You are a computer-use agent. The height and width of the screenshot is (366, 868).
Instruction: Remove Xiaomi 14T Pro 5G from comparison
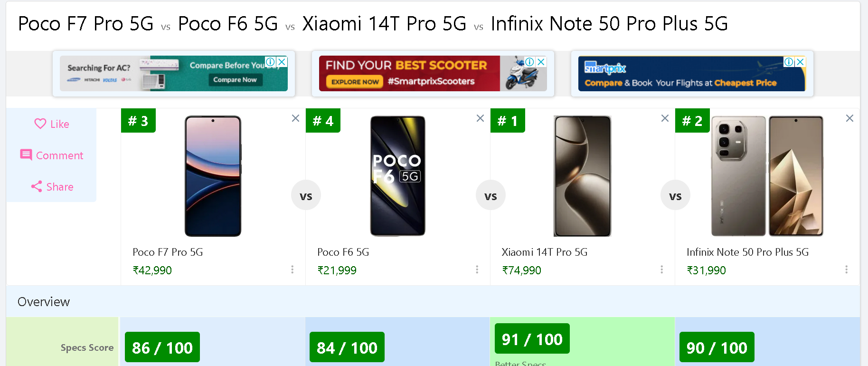click(x=665, y=118)
